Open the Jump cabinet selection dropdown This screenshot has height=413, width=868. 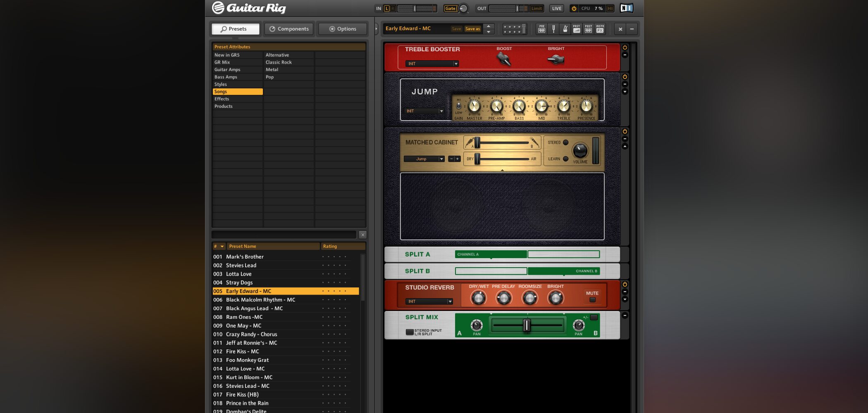(424, 159)
